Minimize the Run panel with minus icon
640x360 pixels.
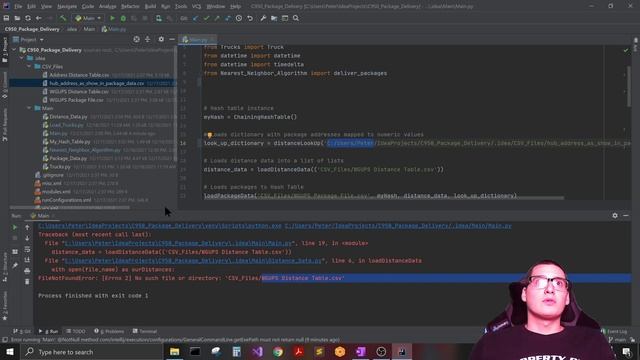pyautogui.click(x=626, y=216)
